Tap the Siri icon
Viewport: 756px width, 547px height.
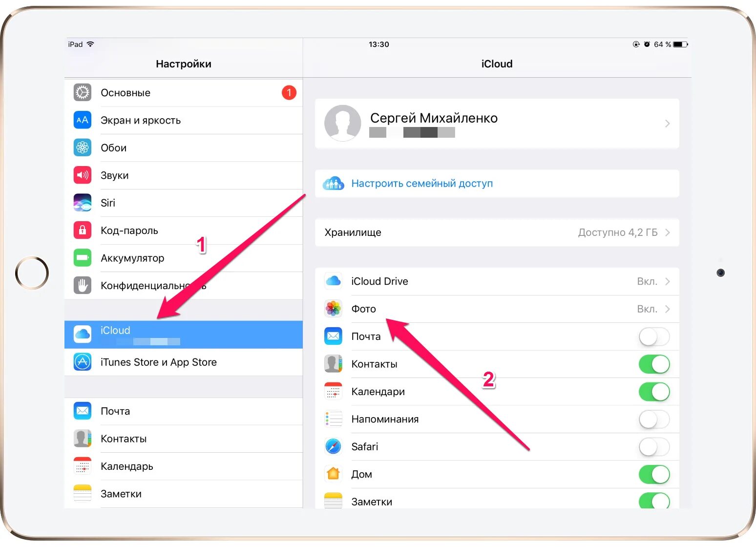pyautogui.click(x=83, y=203)
